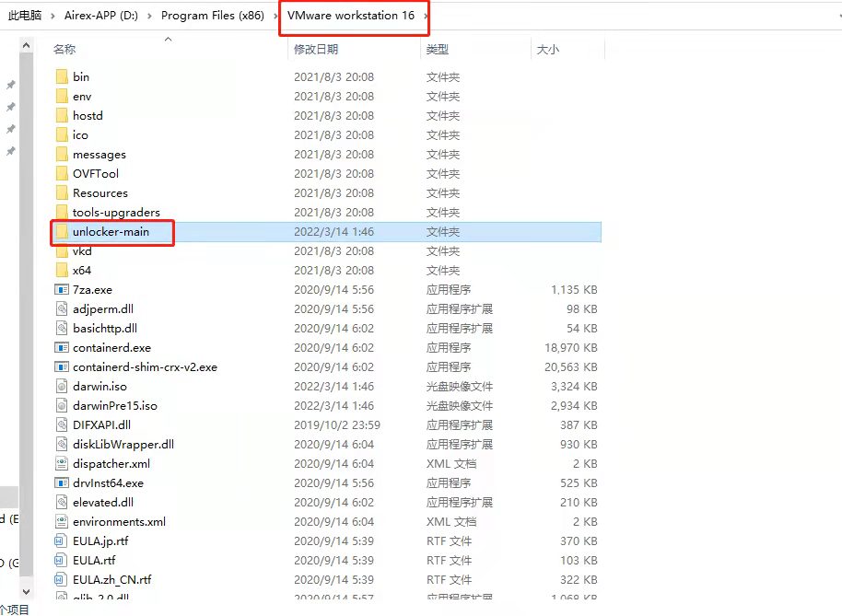The height and width of the screenshot is (616, 842).
Task: Click the 3,324 KB size value
Action: click(x=574, y=387)
